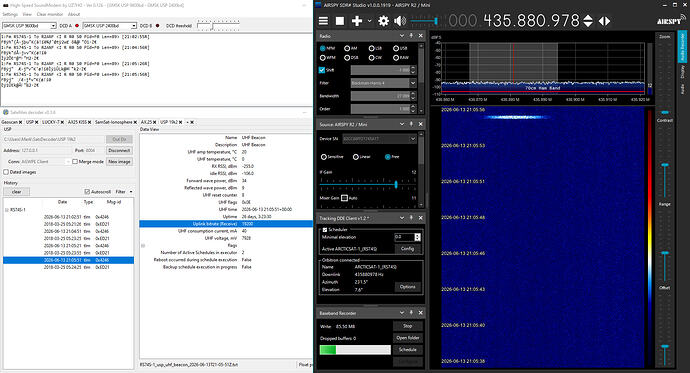This screenshot has height=373, width=690.
Task: Select the Sensitive gain mode
Action: [324, 157]
